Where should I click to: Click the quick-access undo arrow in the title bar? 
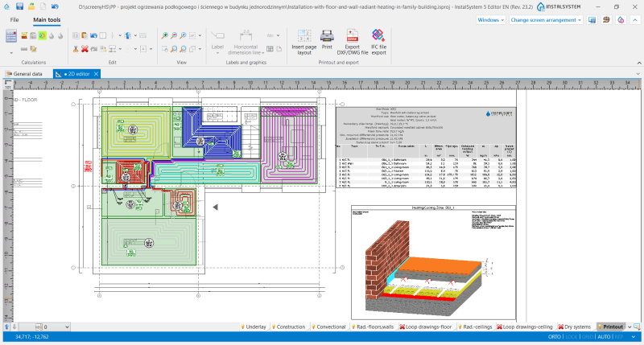55,6
